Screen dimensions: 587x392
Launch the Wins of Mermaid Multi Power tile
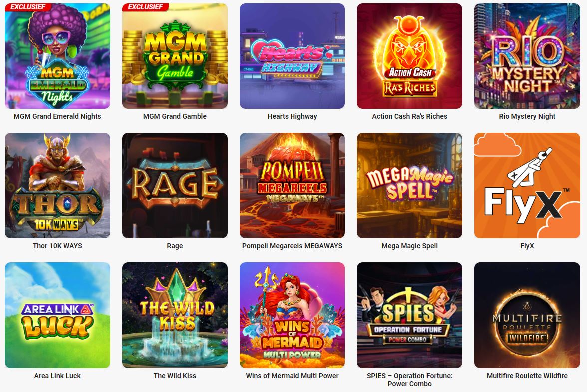coord(292,315)
